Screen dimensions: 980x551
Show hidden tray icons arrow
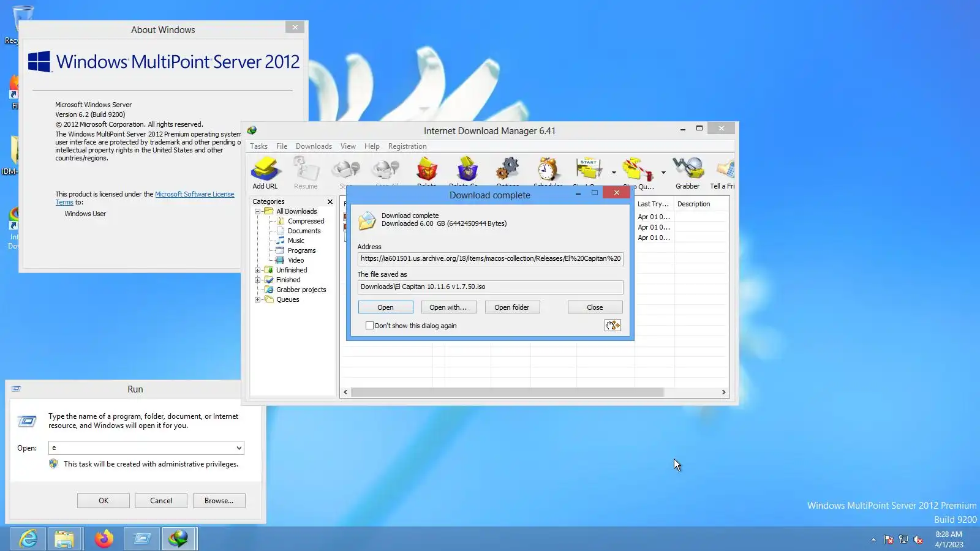[873, 539]
